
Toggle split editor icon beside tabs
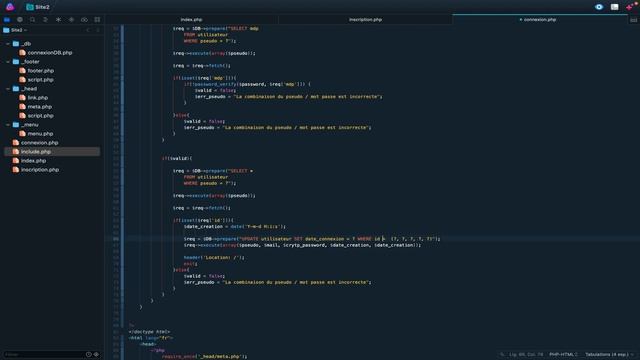[633, 20]
